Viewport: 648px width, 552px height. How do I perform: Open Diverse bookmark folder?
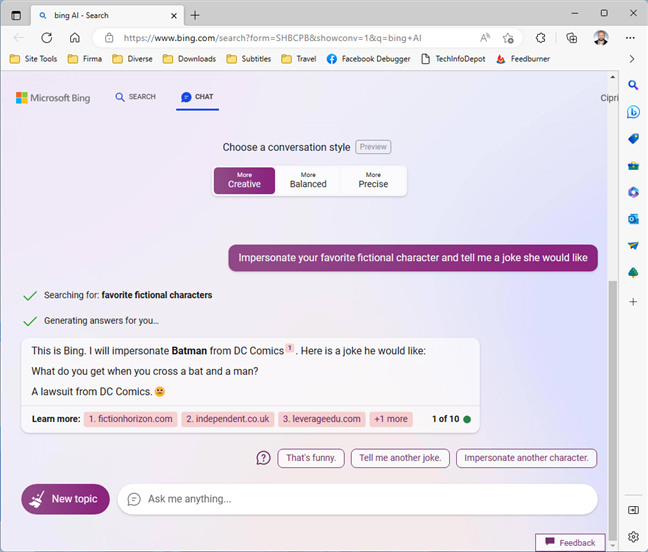[x=132, y=59]
